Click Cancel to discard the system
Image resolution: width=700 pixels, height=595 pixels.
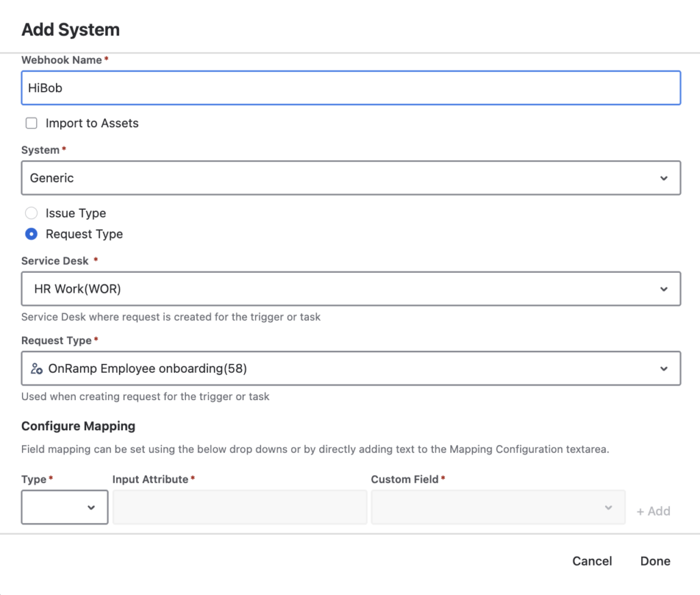[592, 561]
